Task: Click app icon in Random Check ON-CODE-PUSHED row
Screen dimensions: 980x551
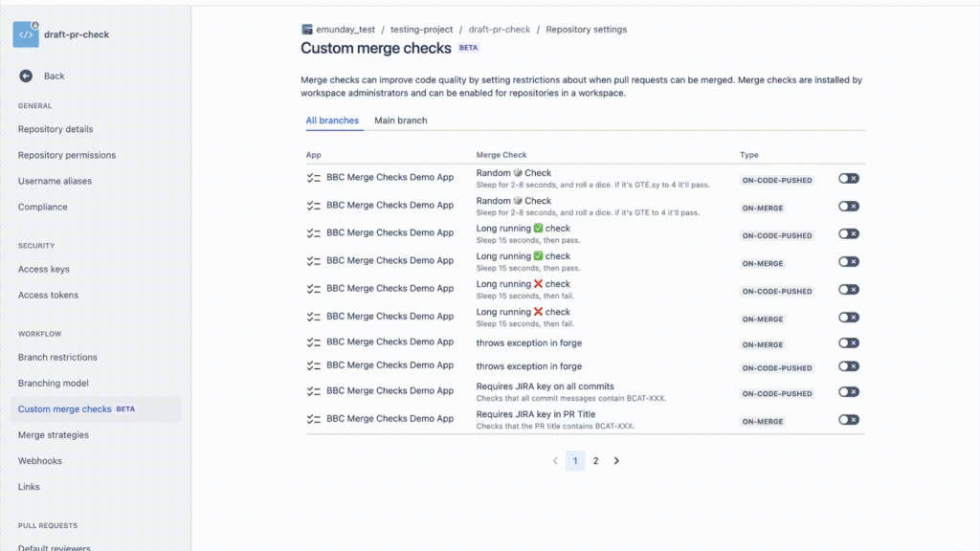Action: [314, 178]
